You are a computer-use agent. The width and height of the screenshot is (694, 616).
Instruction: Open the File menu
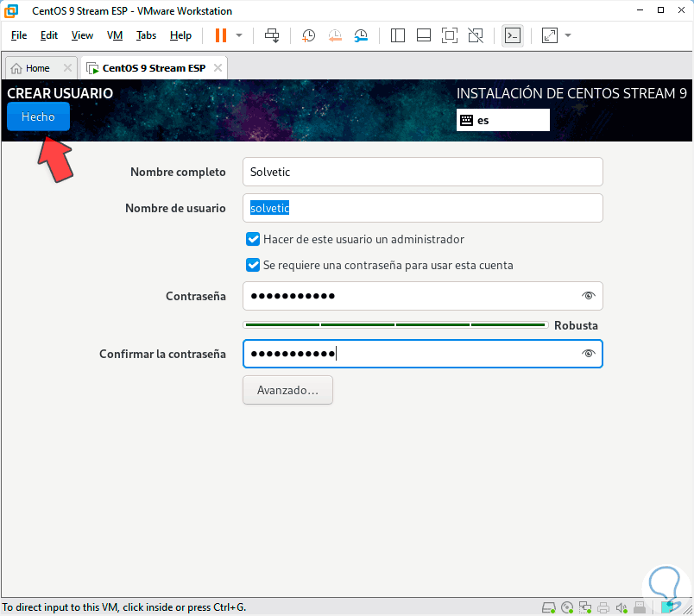tap(19, 35)
